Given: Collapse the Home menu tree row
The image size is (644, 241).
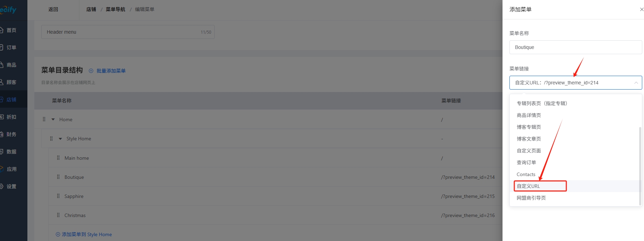Looking at the screenshot, I should point(53,119).
